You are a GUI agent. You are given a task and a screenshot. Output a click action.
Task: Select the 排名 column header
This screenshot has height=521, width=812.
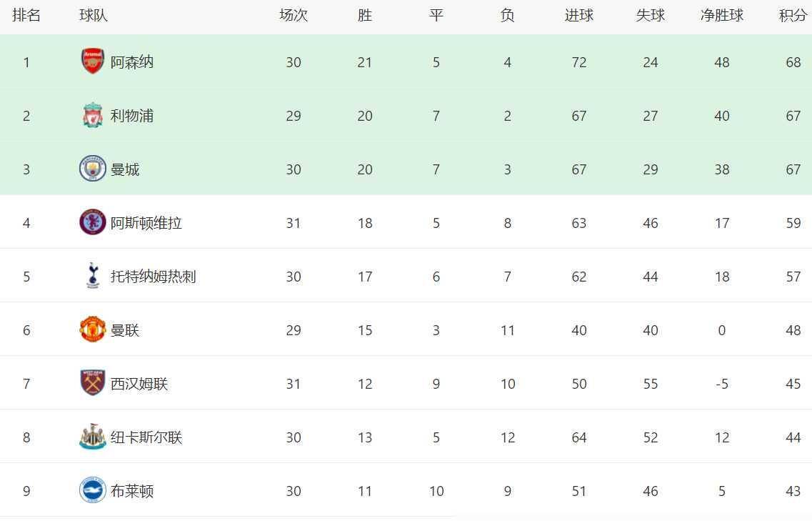pos(26,16)
